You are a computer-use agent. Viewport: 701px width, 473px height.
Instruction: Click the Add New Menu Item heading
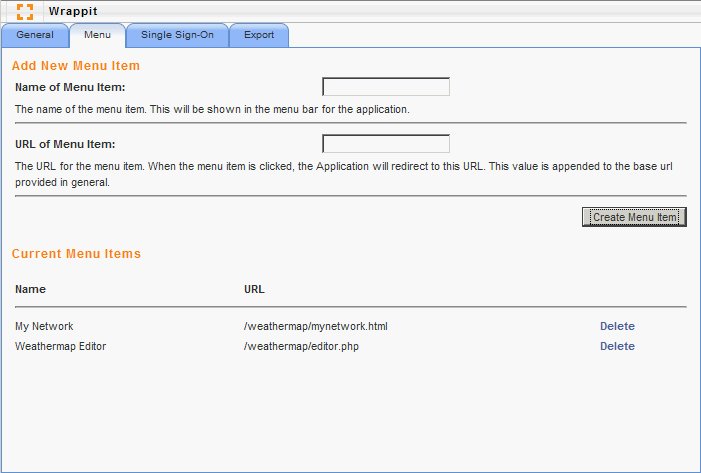[x=76, y=66]
